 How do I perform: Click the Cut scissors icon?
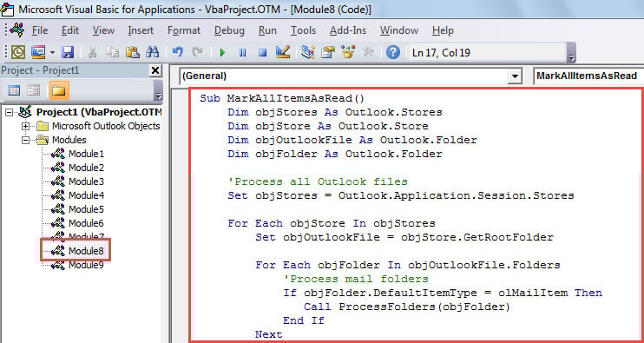click(x=93, y=53)
